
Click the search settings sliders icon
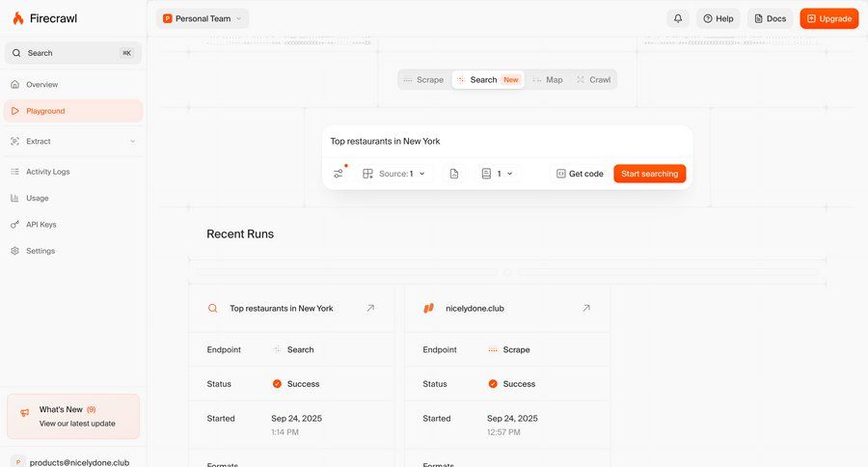339,174
